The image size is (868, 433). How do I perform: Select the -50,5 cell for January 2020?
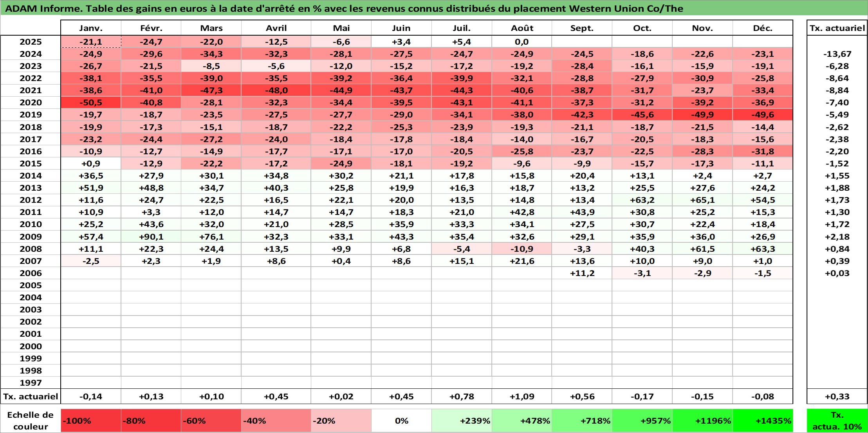click(91, 103)
